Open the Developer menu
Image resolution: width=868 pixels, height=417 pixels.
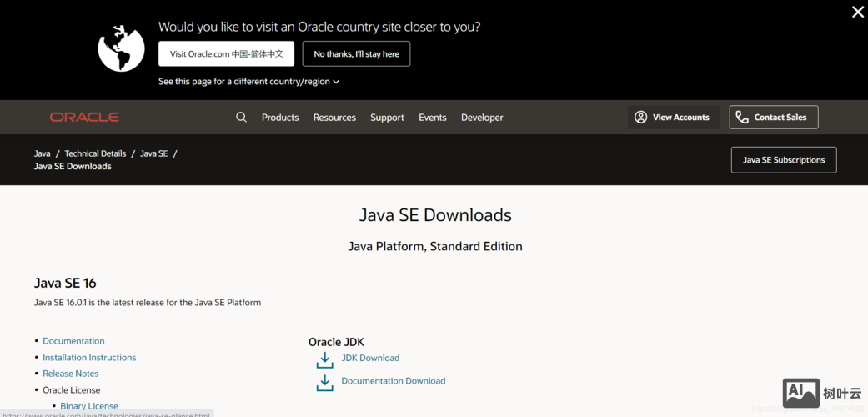tap(482, 118)
